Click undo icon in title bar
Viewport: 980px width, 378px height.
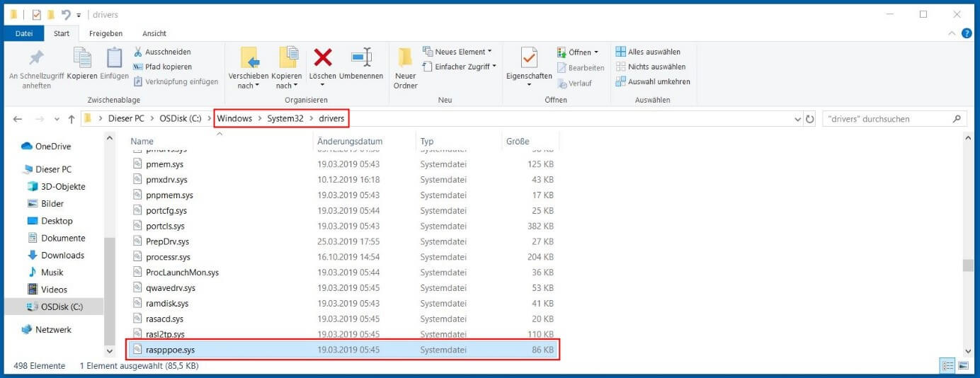coord(66,14)
